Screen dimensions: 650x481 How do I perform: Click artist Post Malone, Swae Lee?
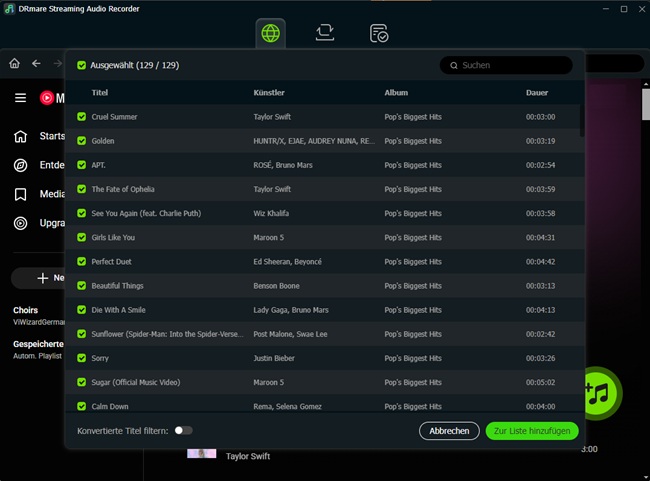pos(290,334)
